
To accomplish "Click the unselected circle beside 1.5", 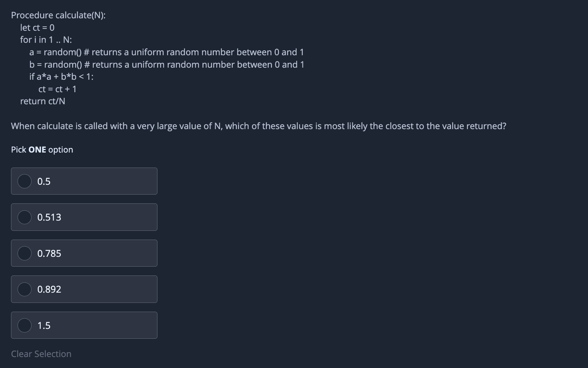I will click(x=24, y=325).
